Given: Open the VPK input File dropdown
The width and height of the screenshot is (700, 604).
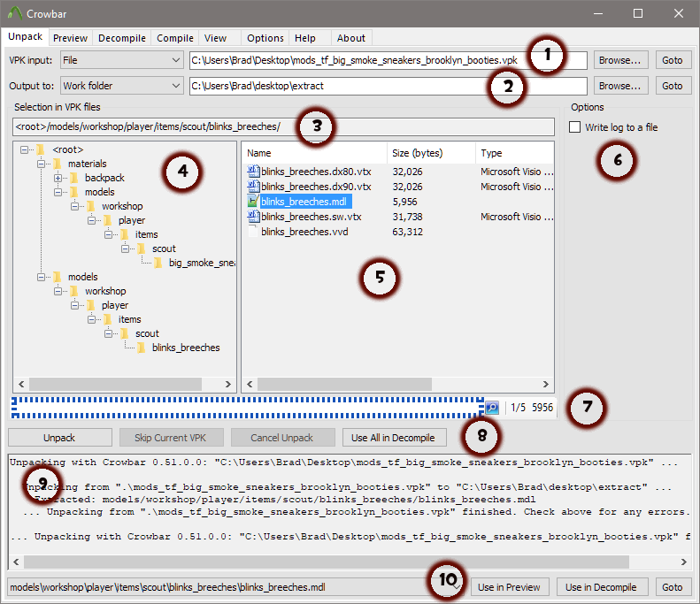Looking at the screenshot, I should (x=122, y=60).
